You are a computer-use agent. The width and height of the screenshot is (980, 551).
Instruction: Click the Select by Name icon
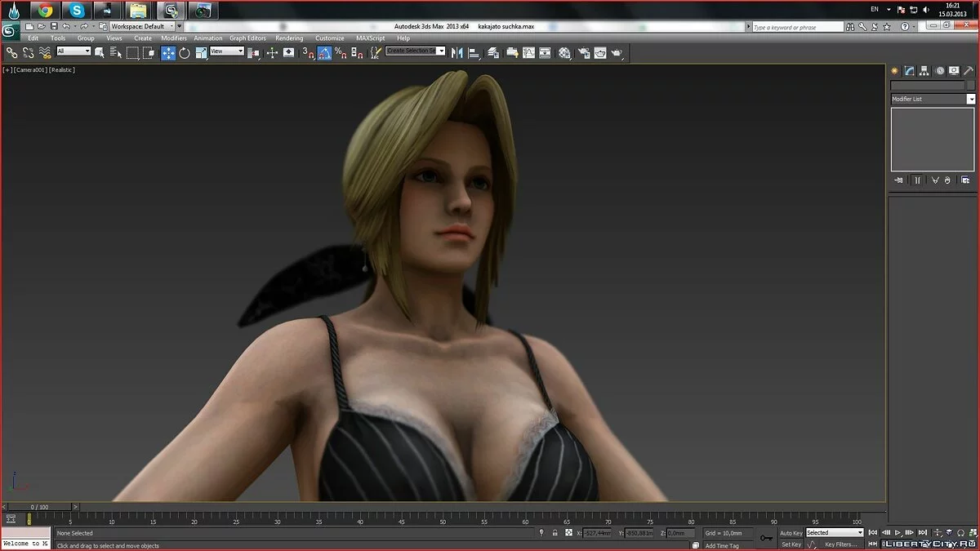click(116, 53)
